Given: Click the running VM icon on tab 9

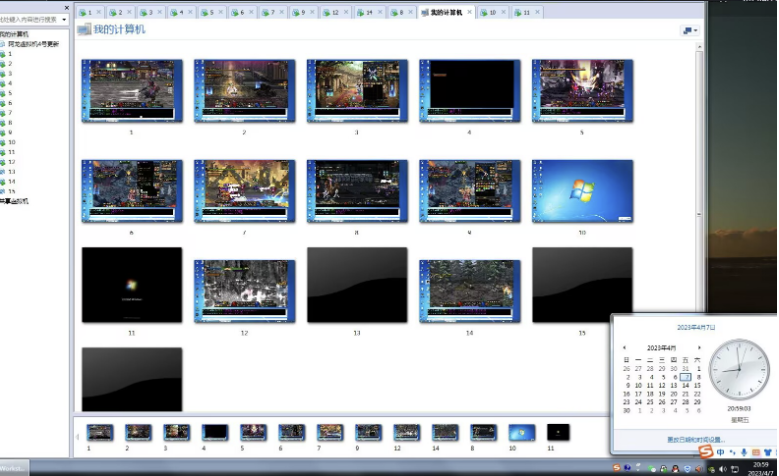Looking at the screenshot, I should tap(296, 12).
